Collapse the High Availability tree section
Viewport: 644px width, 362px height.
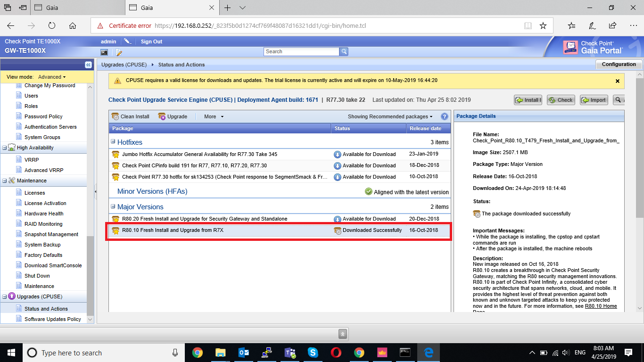pos(5,148)
